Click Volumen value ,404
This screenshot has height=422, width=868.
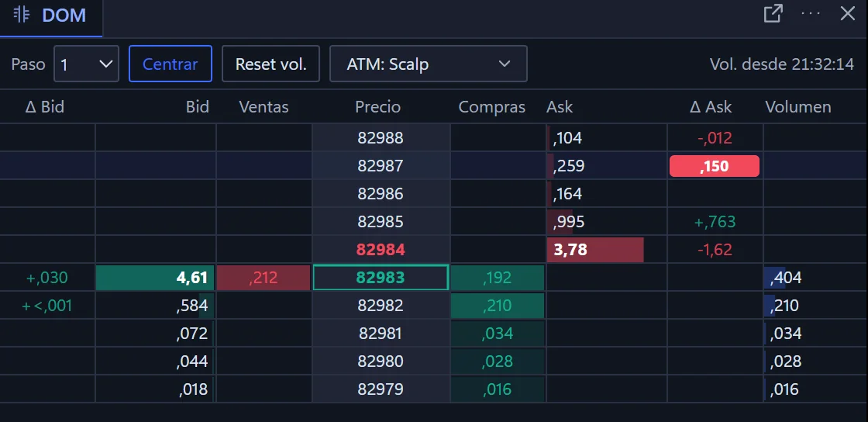pyautogui.click(x=786, y=278)
